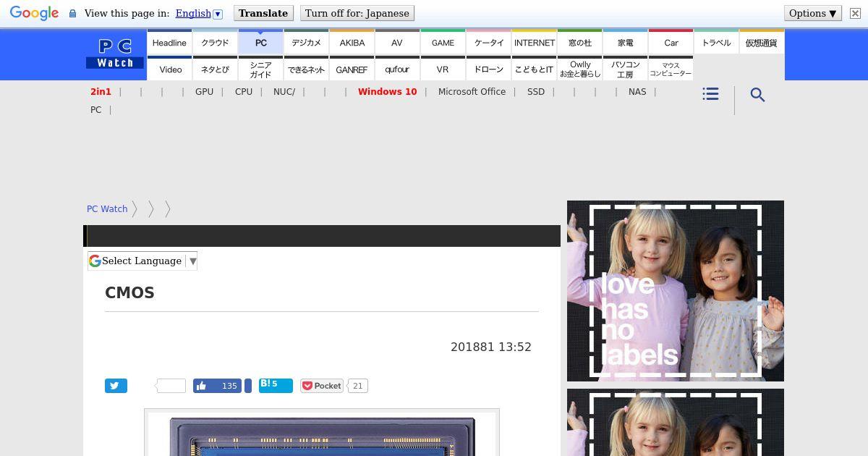Viewport: 868px width, 456px height.
Task: Open the ドローン tab
Action: 488,69
